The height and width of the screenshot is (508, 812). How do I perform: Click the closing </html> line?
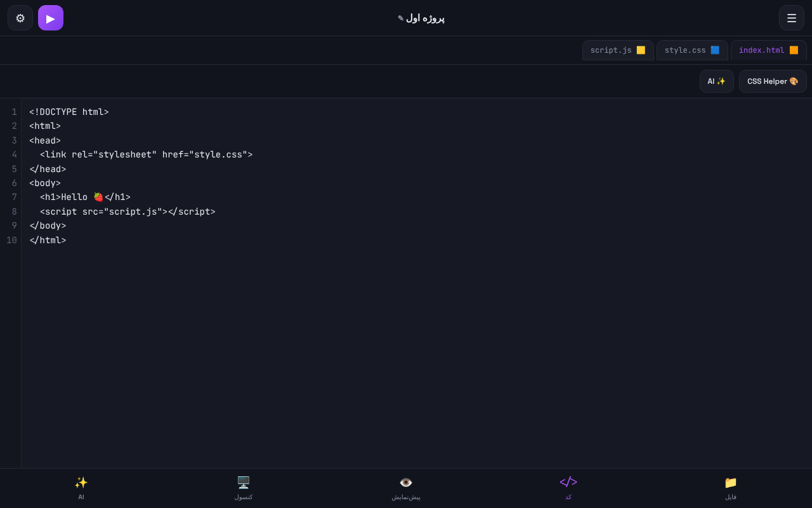click(48, 240)
